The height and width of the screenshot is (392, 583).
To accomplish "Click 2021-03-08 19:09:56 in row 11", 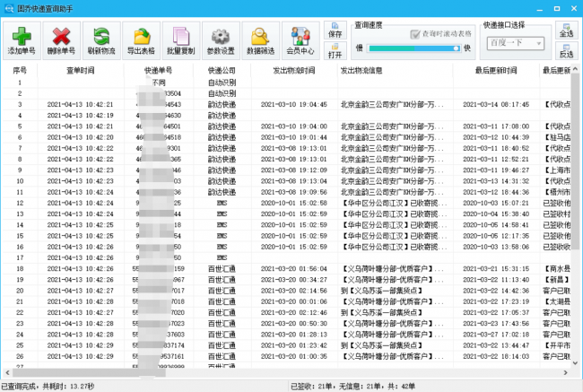I will 293,192.
